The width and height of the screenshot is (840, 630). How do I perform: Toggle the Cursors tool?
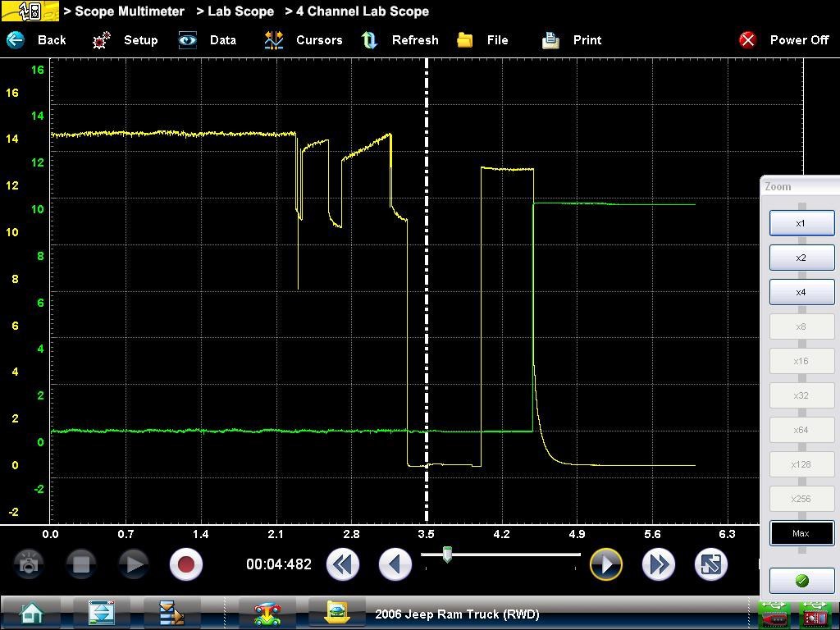274,39
